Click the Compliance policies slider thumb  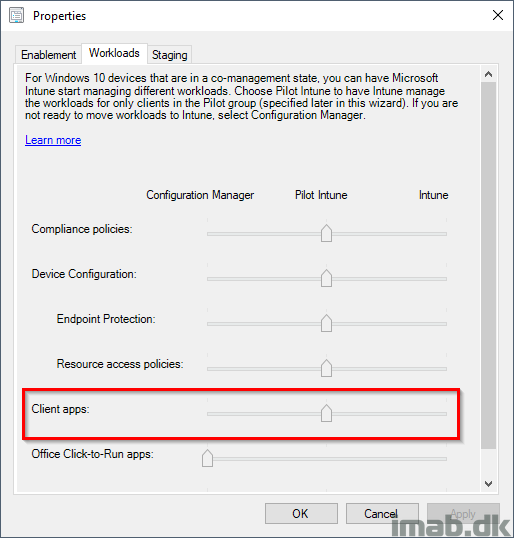pos(326,233)
